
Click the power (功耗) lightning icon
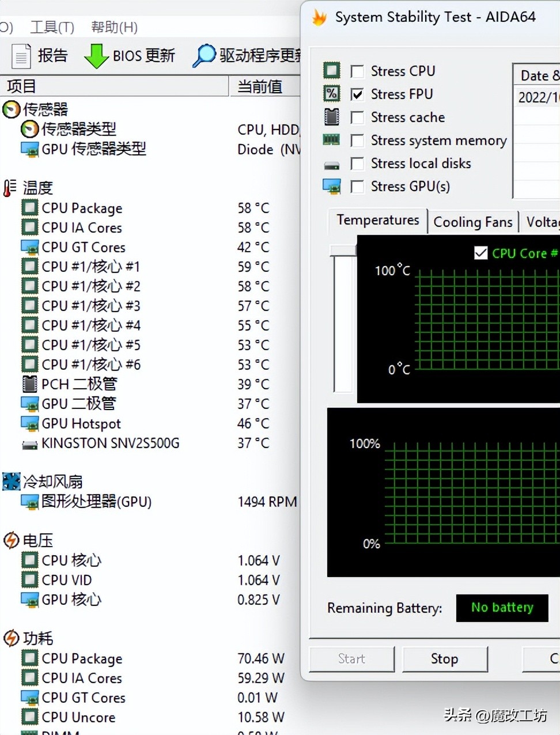(x=11, y=638)
